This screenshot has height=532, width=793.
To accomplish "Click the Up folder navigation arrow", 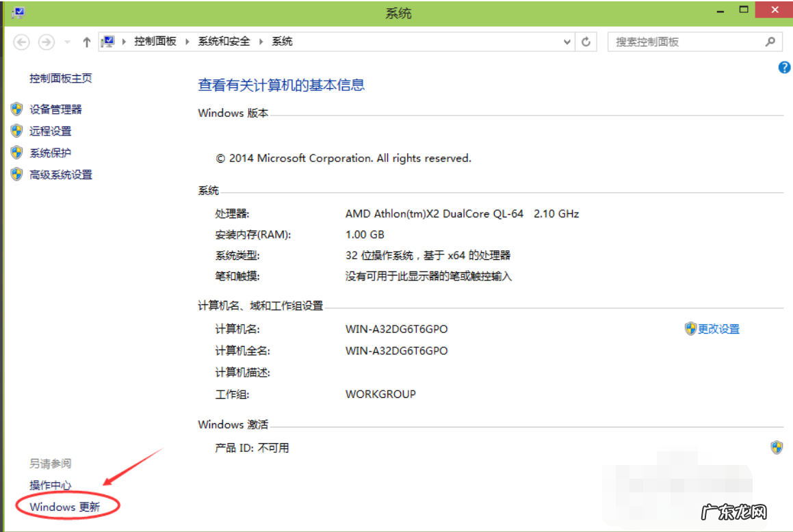I will [86, 41].
